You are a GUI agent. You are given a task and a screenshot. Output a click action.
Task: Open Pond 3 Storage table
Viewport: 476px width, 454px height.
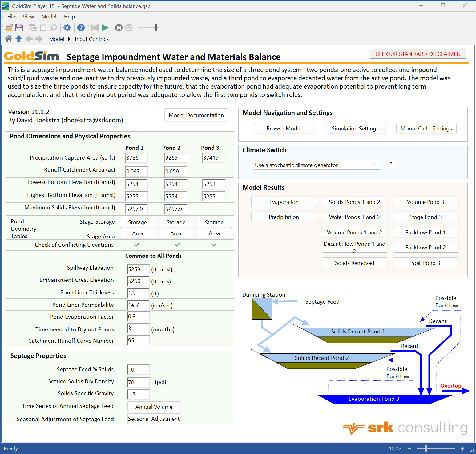point(214,222)
